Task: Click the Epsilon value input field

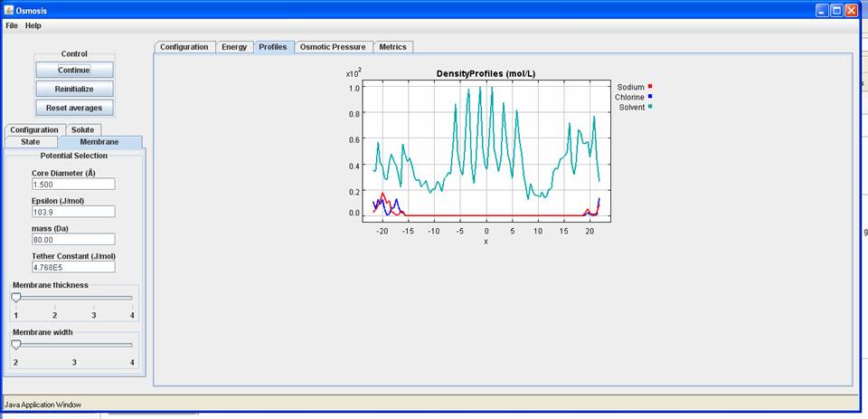Action: (72, 212)
